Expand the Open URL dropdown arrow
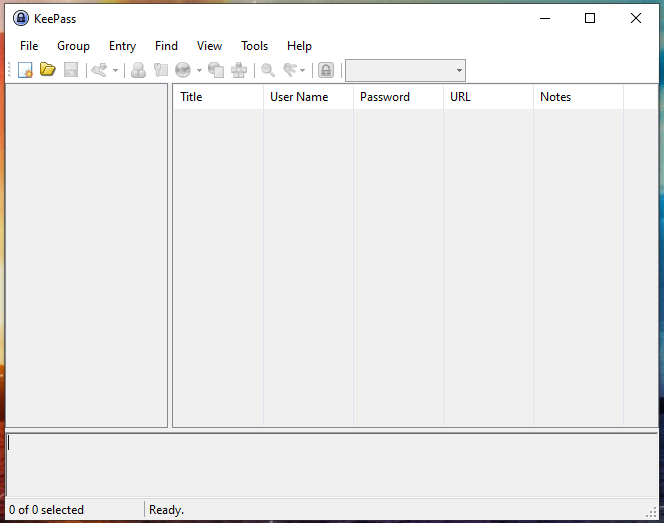The width and height of the screenshot is (664, 523). tap(199, 70)
